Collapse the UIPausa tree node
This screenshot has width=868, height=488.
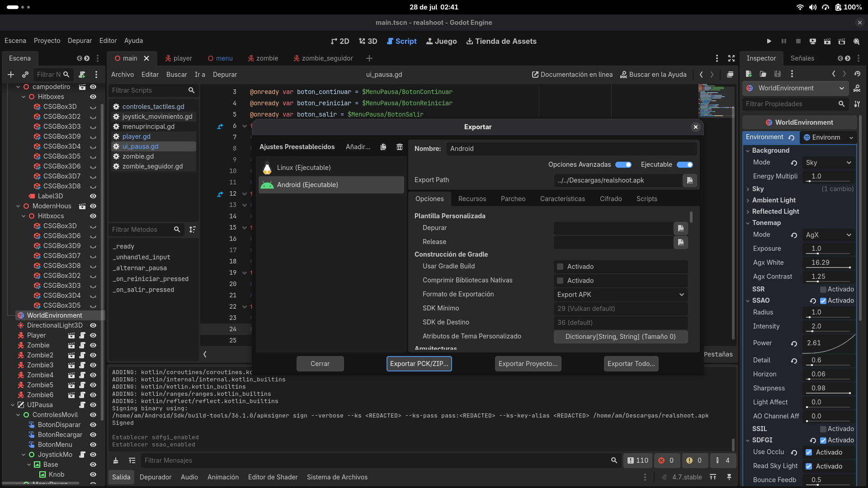coord(13,405)
